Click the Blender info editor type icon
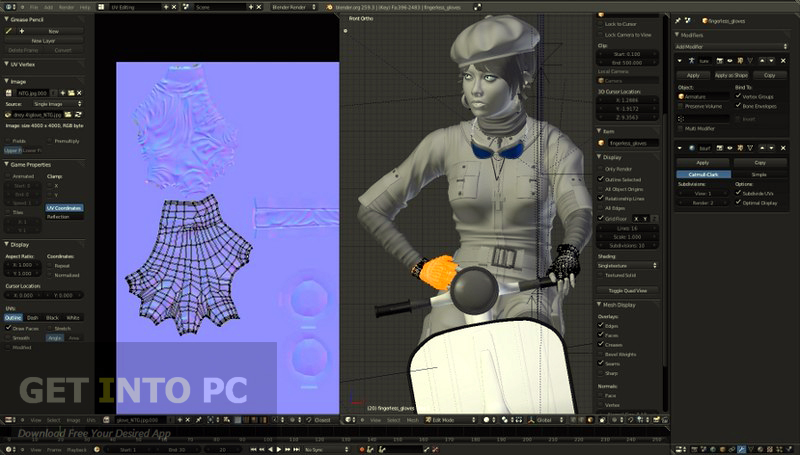The image size is (800, 455). [x=9, y=7]
